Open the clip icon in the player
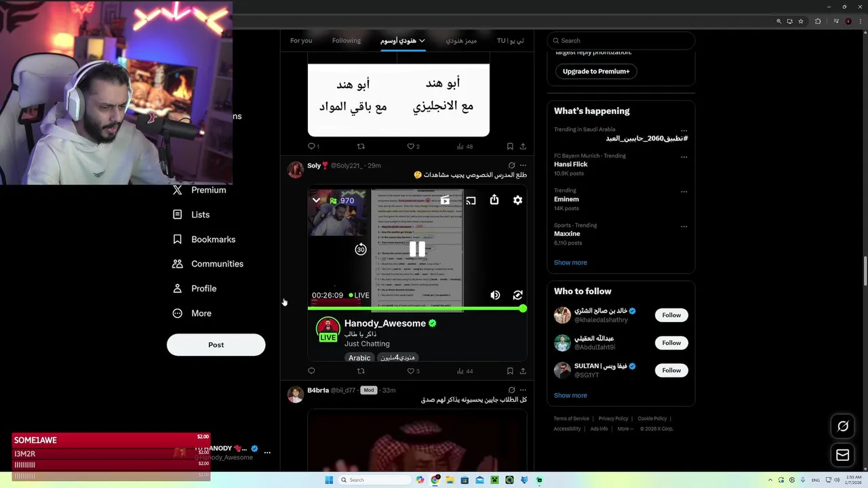 tap(445, 200)
